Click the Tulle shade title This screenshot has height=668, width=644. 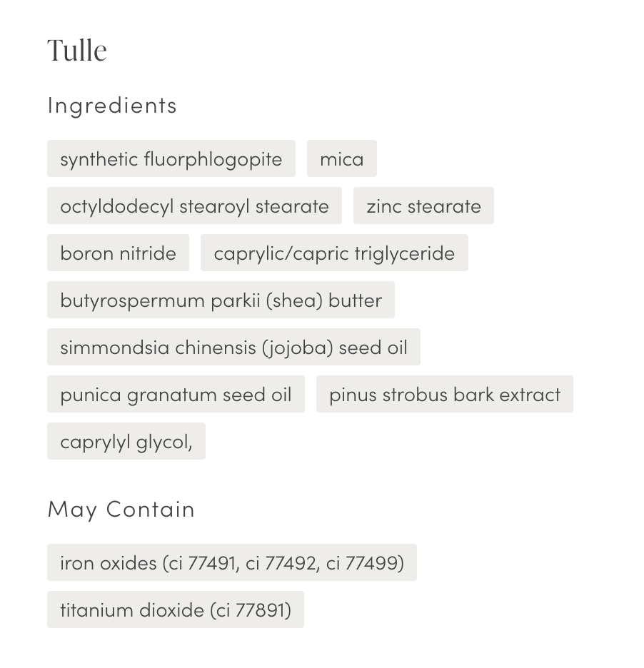[x=77, y=51]
